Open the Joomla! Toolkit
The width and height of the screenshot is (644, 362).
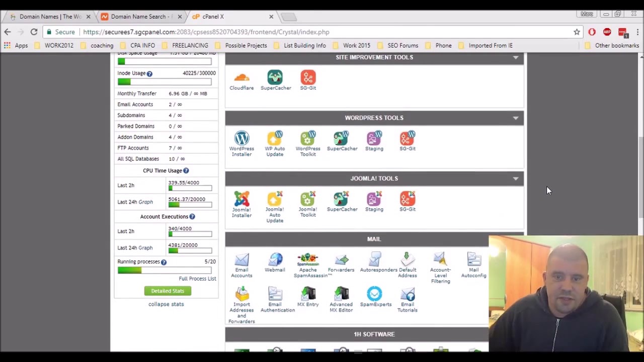coord(308,205)
